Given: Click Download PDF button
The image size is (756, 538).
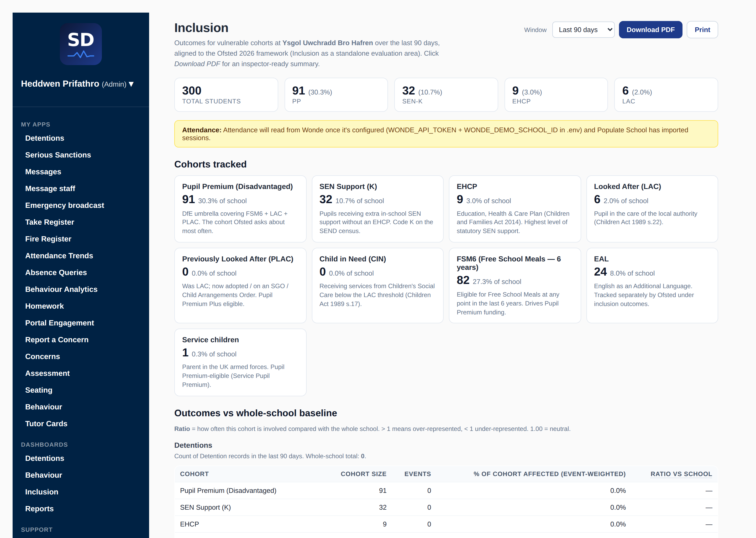Looking at the screenshot, I should (650, 30).
